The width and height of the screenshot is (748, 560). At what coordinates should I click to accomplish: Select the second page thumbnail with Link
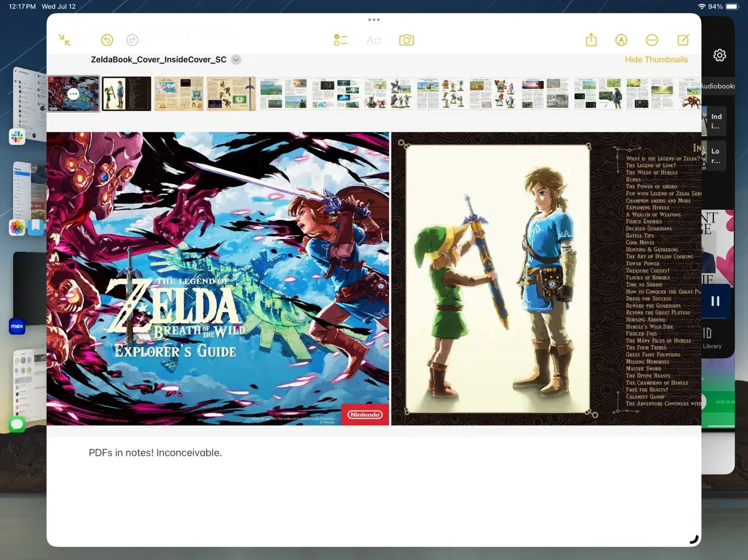(127, 94)
